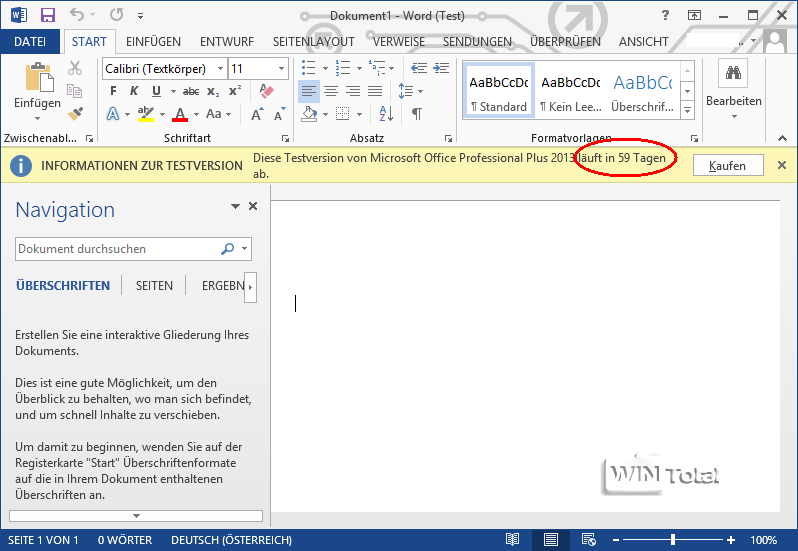Image resolution: width=798 pixels, height=551 pixels.
Task: Open the ENTWURF tab
Action: [x=226, y=42]
